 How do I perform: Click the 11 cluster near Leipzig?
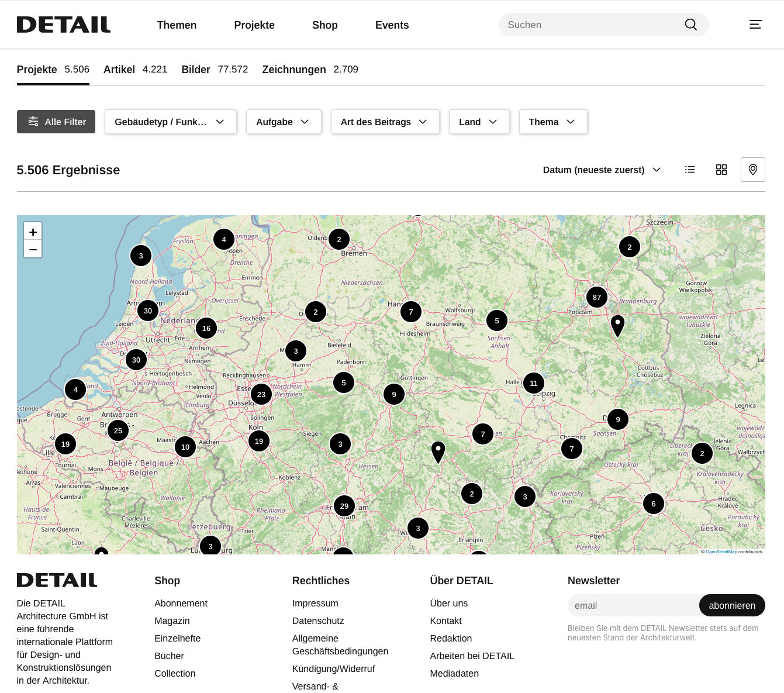tap(534, 383)
